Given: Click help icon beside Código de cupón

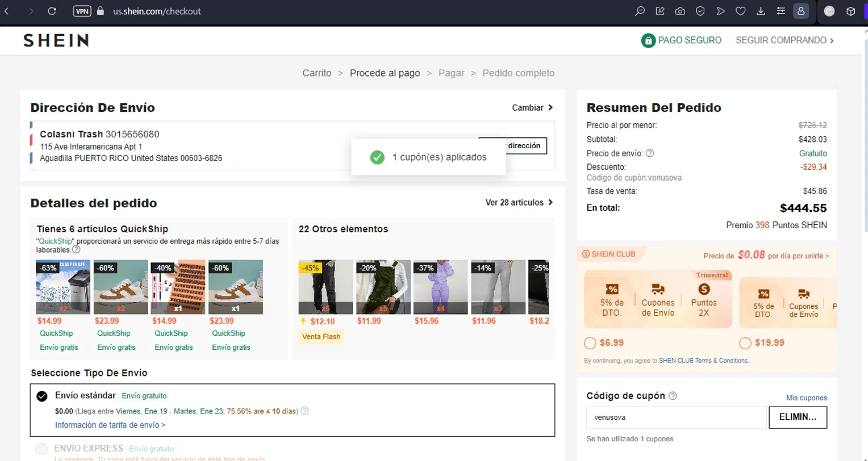Looking at the screenshot, I should pos(672,396).
